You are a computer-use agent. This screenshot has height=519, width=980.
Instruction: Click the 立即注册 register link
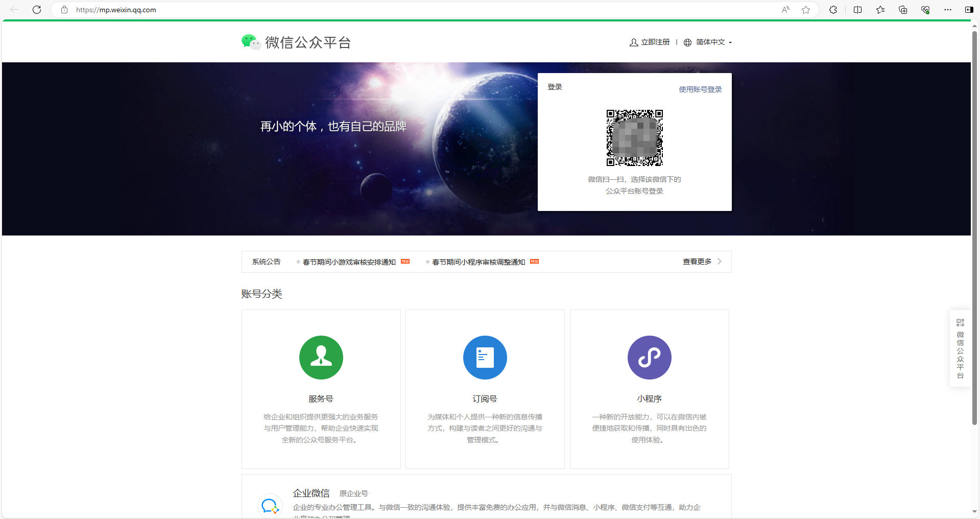(655, 42)
